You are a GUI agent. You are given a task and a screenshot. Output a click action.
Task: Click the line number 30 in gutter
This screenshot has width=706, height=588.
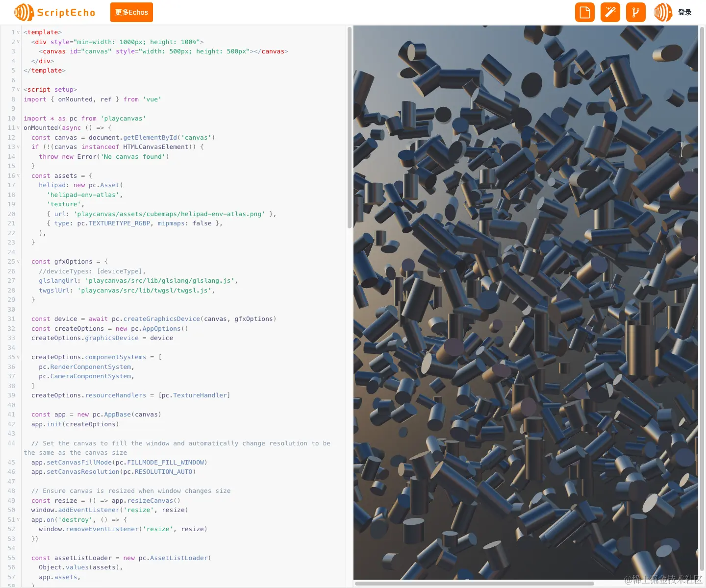pos(11,310)
